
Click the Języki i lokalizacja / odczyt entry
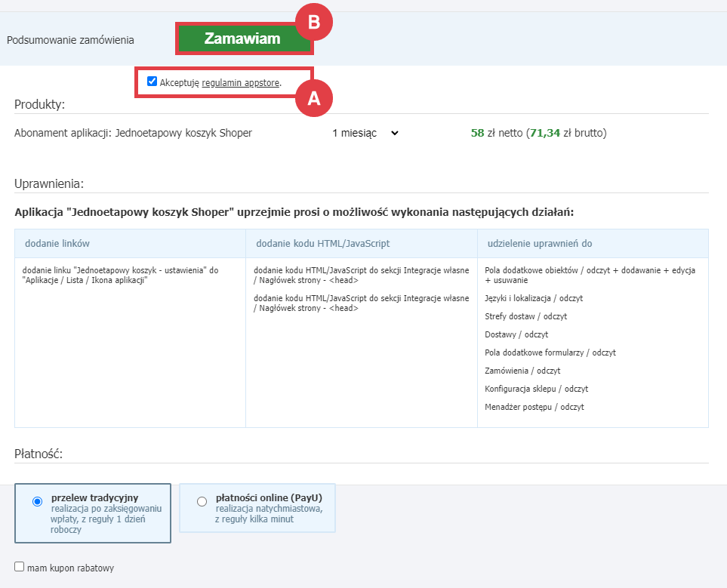(534, 298)
